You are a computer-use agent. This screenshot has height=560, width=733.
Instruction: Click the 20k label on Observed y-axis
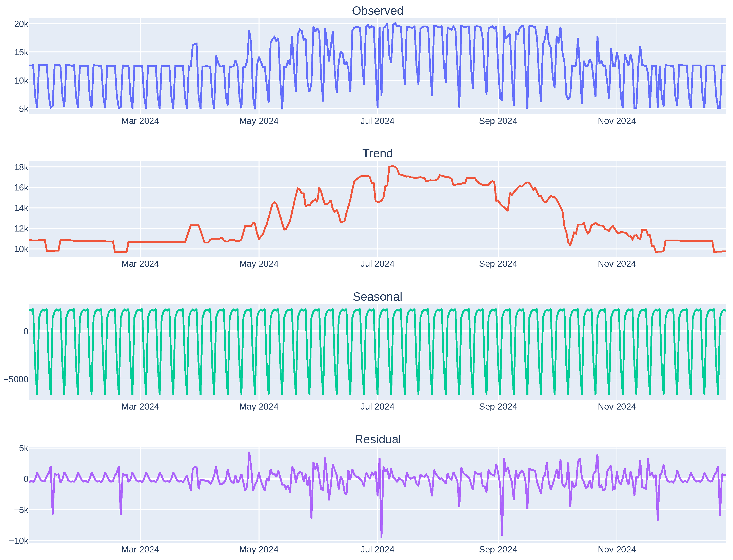pyautogui.click(x=21, y=24)
